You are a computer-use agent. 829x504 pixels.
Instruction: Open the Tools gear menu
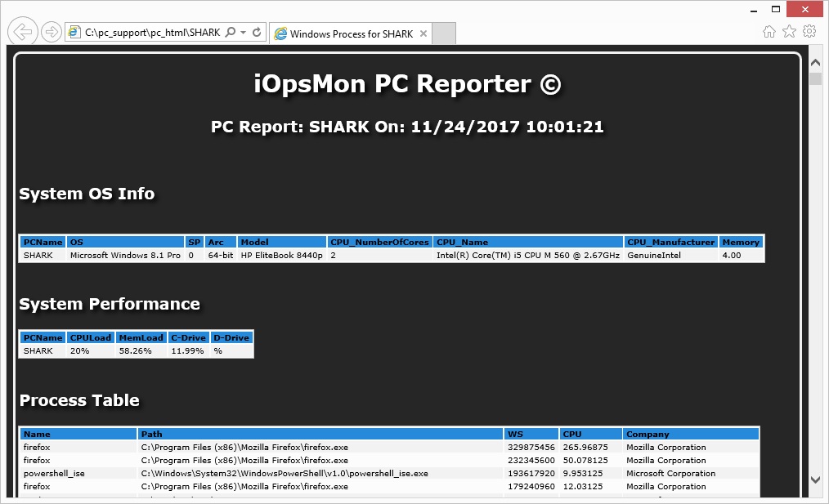pos(811,31)
